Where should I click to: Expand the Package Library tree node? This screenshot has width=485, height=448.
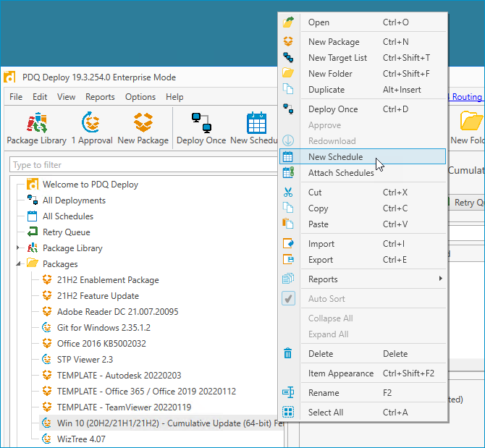click(19, 248)
